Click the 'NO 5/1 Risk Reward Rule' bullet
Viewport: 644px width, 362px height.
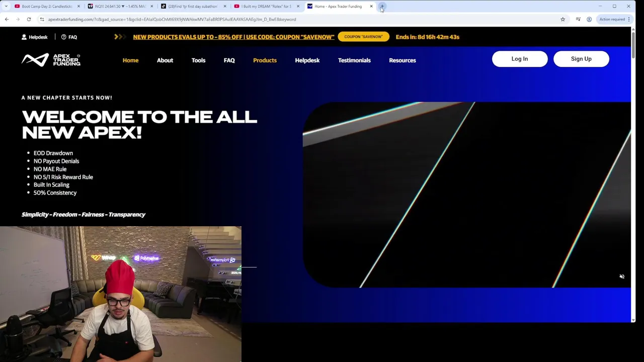[63, 177]
